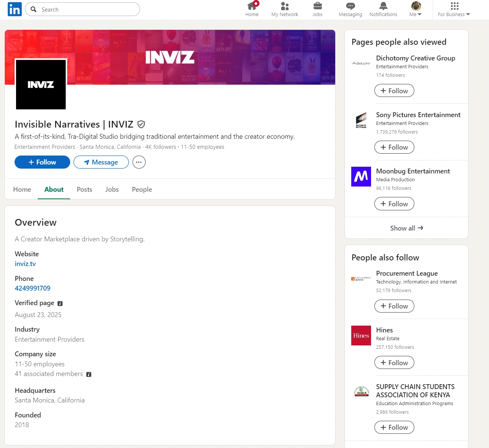
Task: Click the info icon beside associated members
Action: pyautogui.click(x=89, y=375)
